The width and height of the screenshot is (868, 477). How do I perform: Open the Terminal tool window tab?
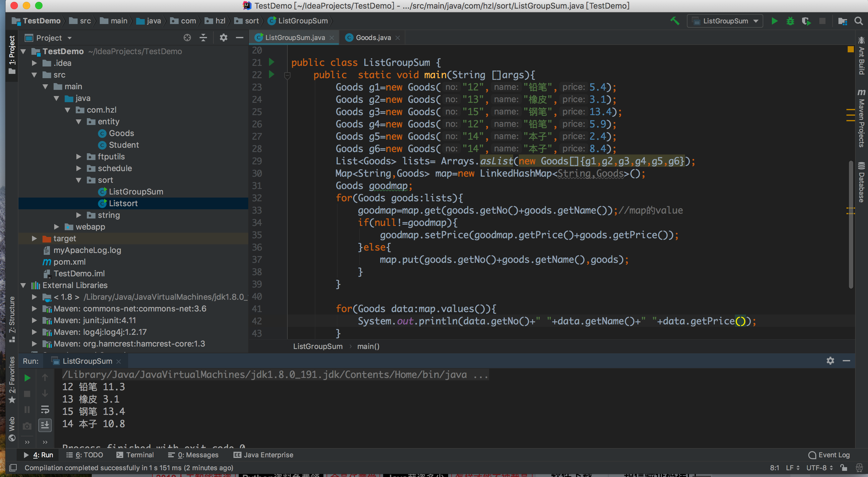click(135, 455)
